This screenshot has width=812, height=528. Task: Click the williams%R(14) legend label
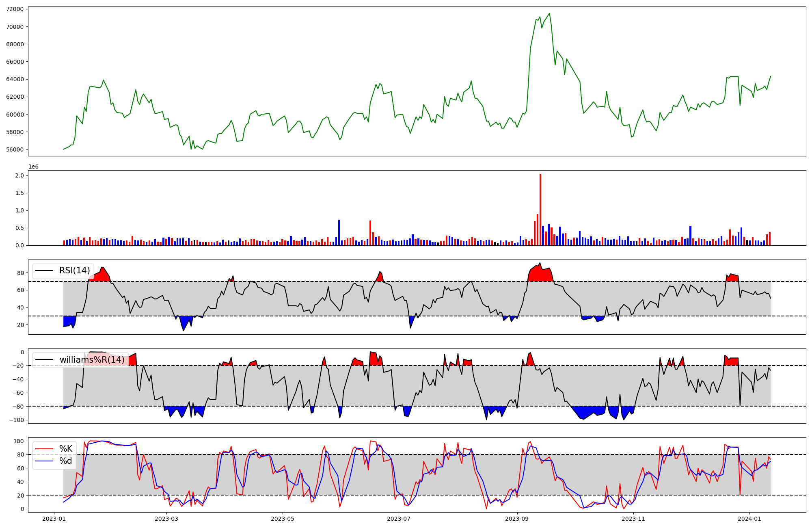pos(92,360)
